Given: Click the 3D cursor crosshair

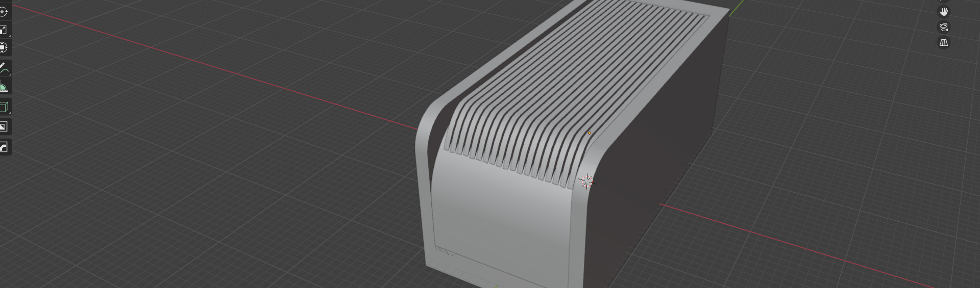Looking at the screenshot, I should coord(586,180).
